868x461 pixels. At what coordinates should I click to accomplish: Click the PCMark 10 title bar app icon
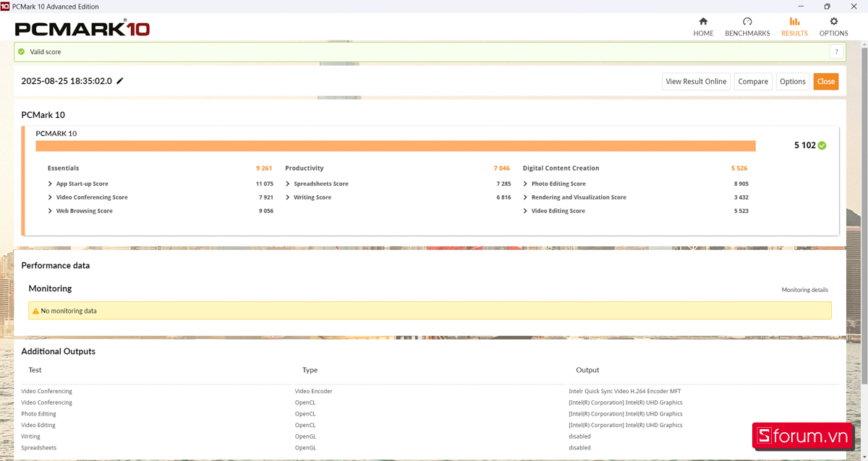5,6
